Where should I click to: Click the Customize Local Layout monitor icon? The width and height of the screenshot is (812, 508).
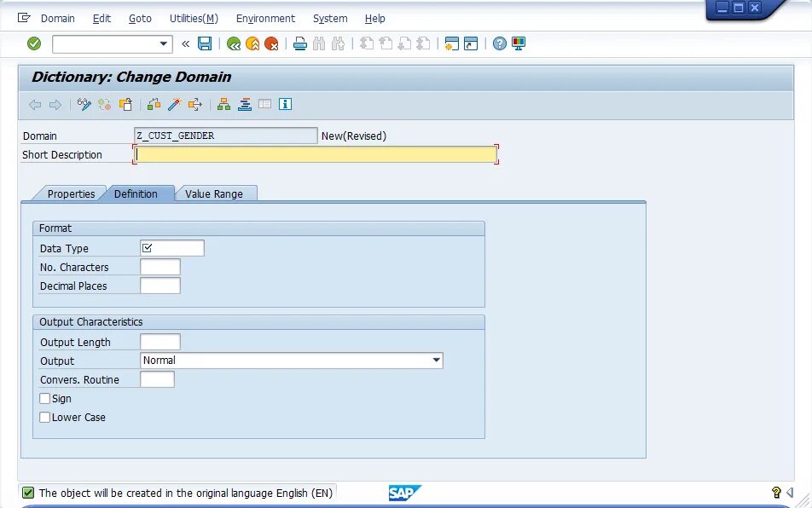pyautogui.click(x=519, y=44)
